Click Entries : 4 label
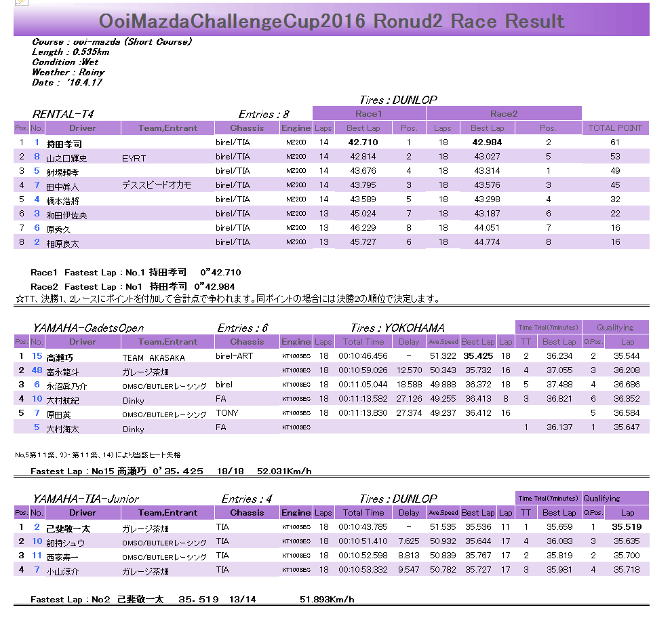672x618 pixels. coord(247,499)
